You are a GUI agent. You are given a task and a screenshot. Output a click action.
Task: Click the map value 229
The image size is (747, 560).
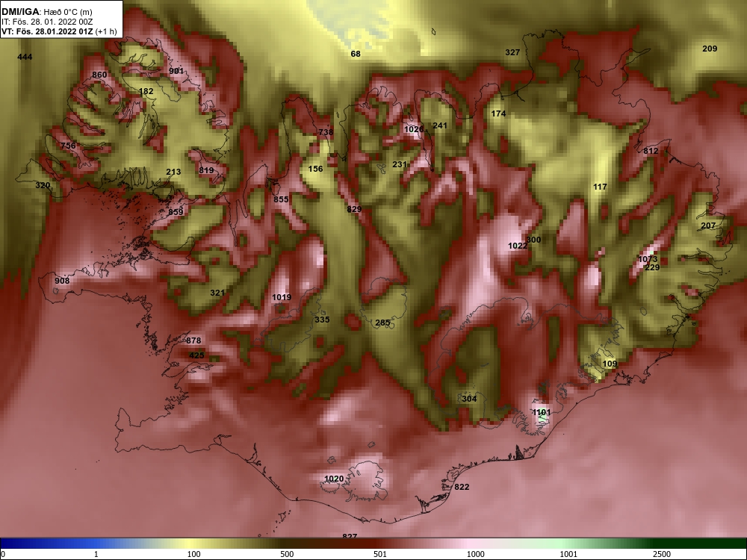(652, 267)
